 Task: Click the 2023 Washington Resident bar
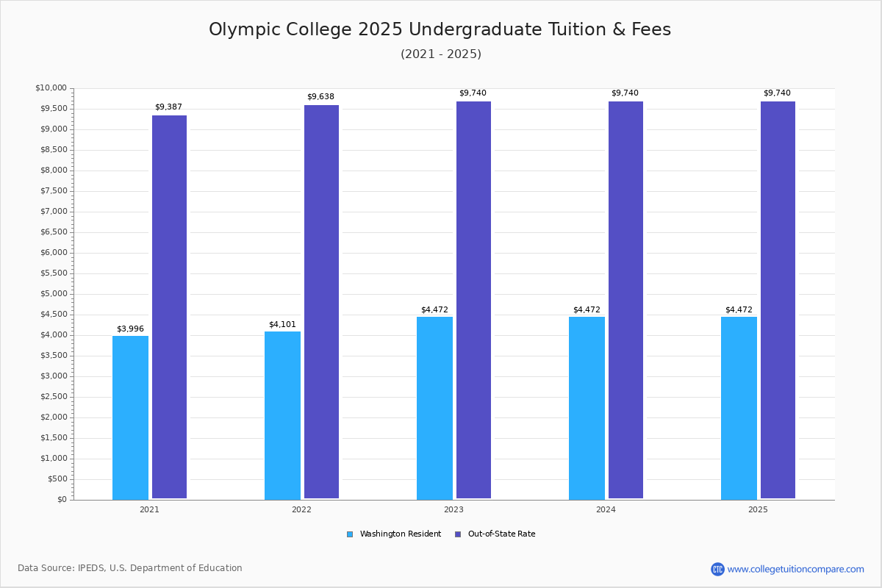(x=434, y=408)
